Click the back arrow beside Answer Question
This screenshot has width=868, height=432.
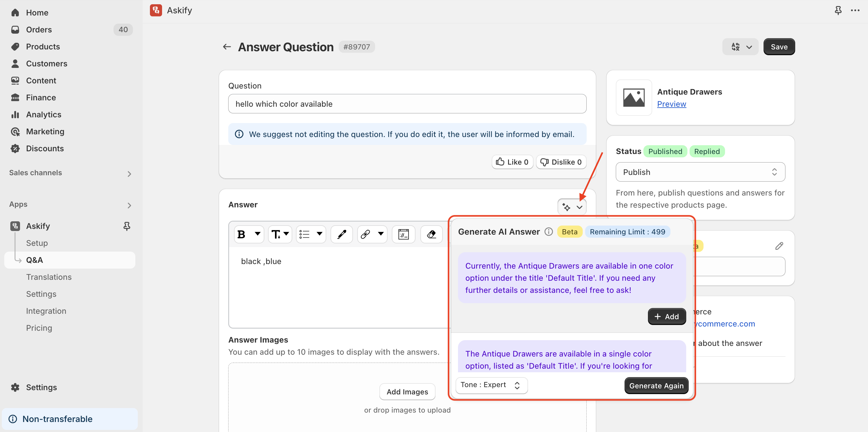point(227,47)
